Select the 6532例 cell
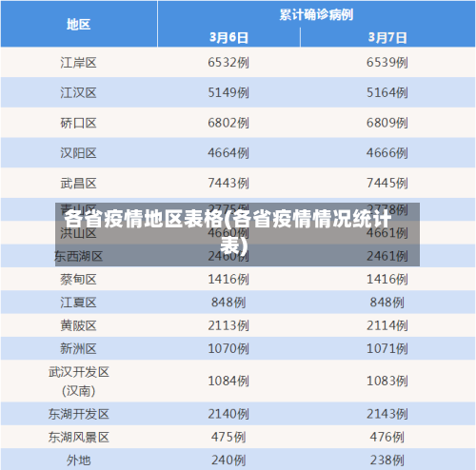Screen dimensions: 476x470 point(228,63)
